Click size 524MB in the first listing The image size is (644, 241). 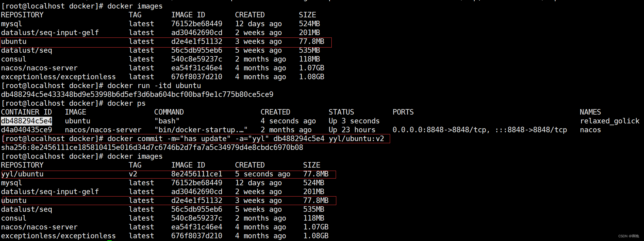309,24
